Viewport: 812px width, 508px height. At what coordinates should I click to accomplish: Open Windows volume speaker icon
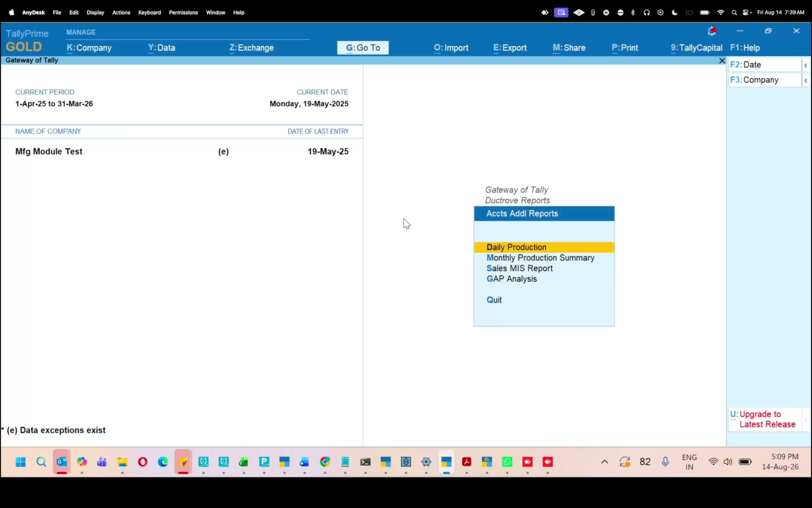728,462
